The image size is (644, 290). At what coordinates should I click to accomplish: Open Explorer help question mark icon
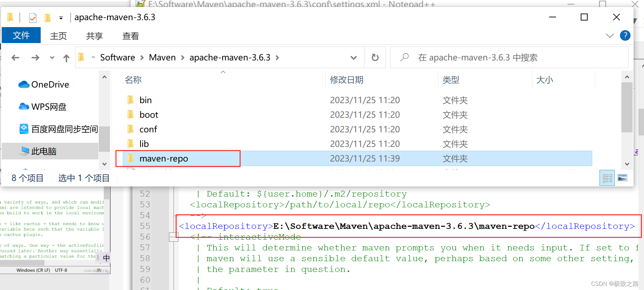pos(625,35)
